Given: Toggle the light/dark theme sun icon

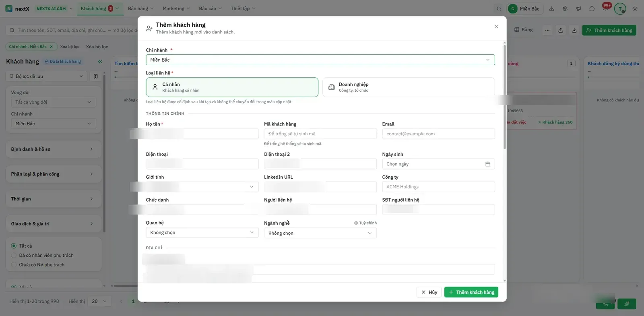Looking at the screenshot, I should pos(635,9).
